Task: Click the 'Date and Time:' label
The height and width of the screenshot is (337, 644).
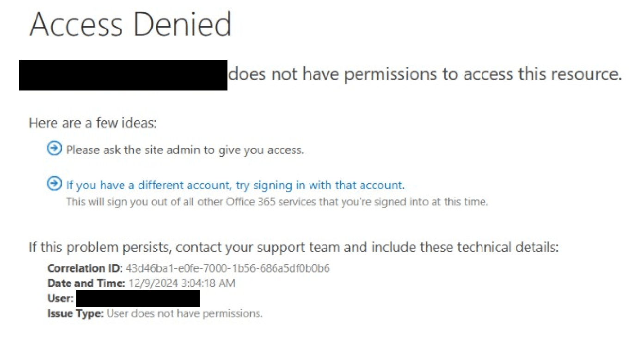Action: tap(86, 283)
